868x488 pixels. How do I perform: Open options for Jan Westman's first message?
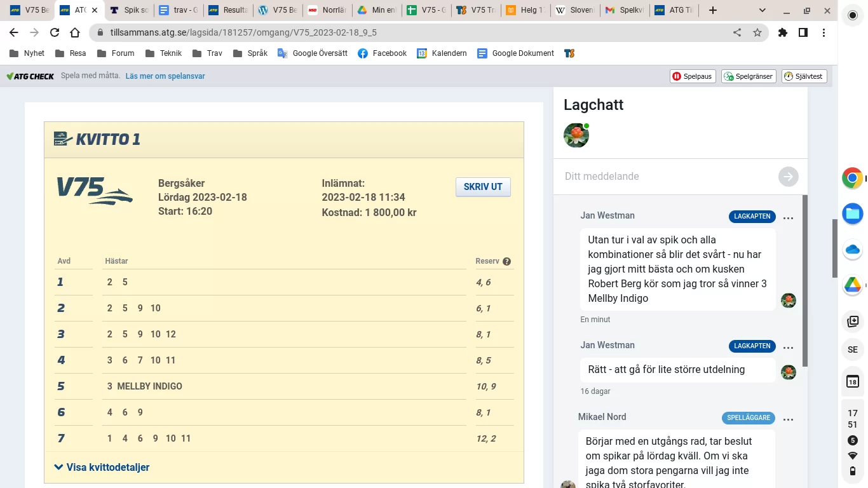click(788, 218)
